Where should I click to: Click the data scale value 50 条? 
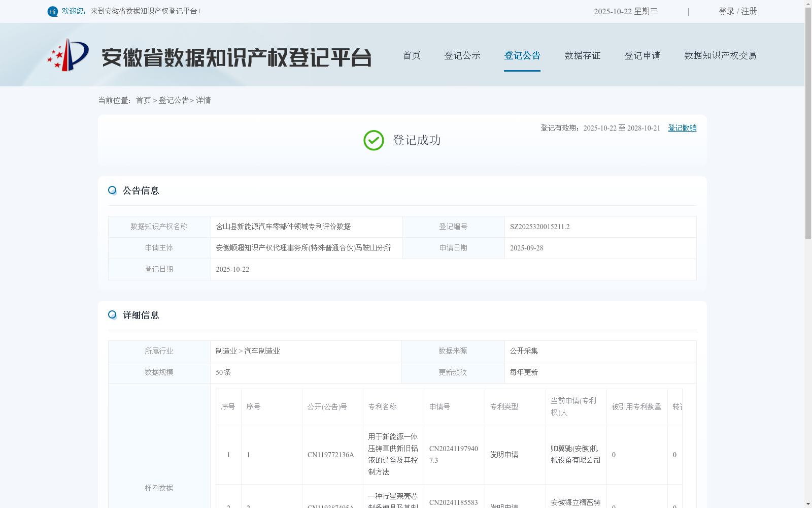pyautogui.click(x=223, y=372)
